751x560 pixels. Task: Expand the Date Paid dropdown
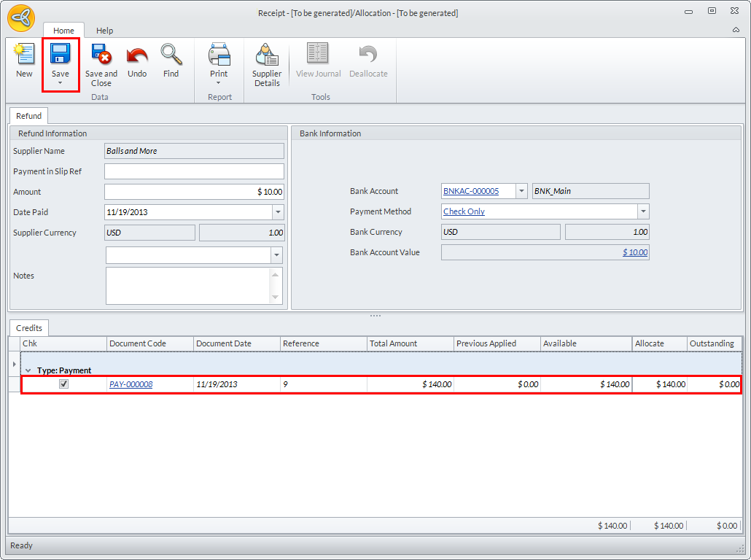click(278, 212)
